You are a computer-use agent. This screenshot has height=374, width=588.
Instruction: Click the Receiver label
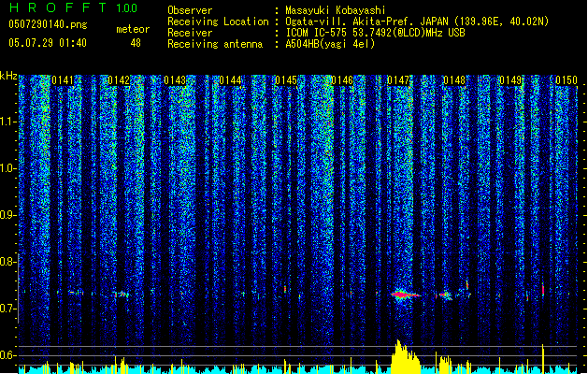point(190,33)
